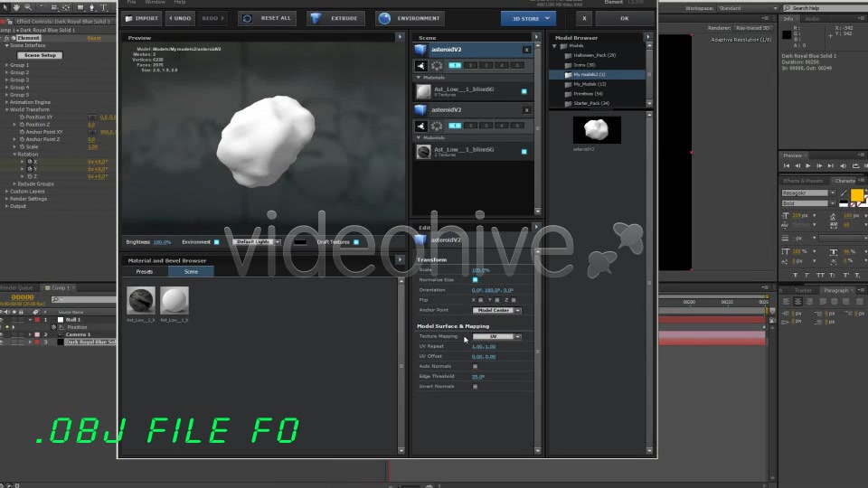Screen dimensions: 868x488
Task: Open the Anchor Point Model Center dropdown
Action: point(496,310)
